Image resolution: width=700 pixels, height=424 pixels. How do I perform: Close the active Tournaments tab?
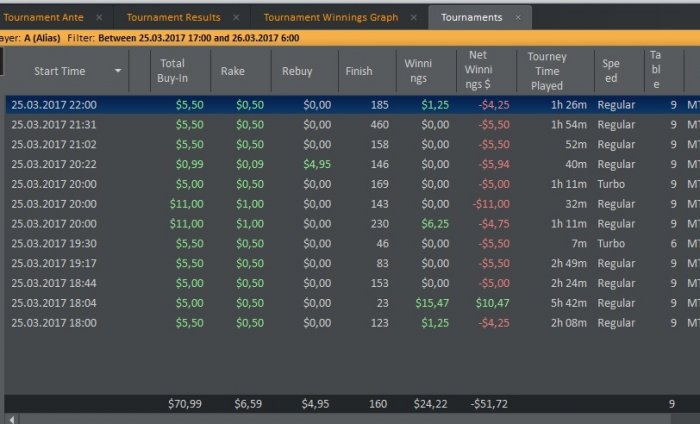[518, 17]
